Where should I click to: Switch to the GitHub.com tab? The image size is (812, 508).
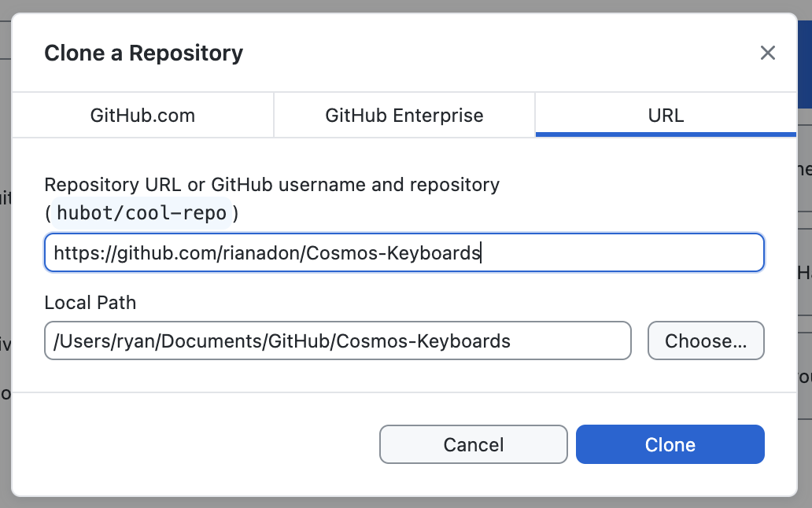[142, 115]
